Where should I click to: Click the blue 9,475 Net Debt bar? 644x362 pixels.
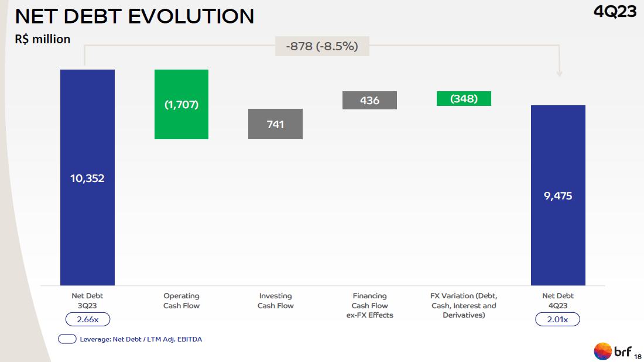[x=558, y=195]
